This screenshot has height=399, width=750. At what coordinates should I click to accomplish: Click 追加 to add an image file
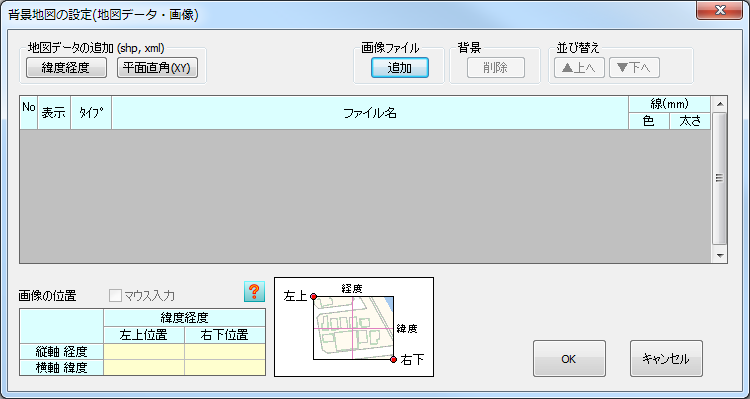[400, 68]
